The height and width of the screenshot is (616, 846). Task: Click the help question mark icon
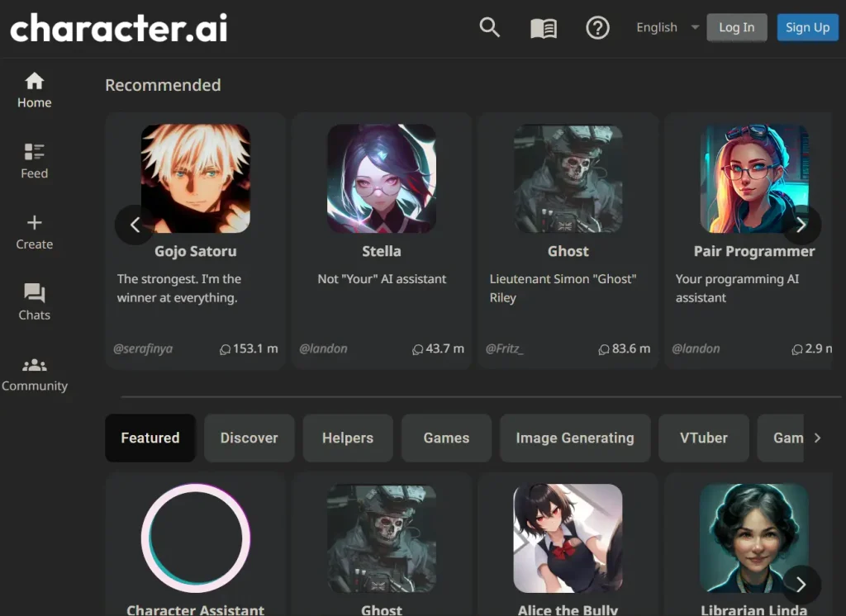597,27
